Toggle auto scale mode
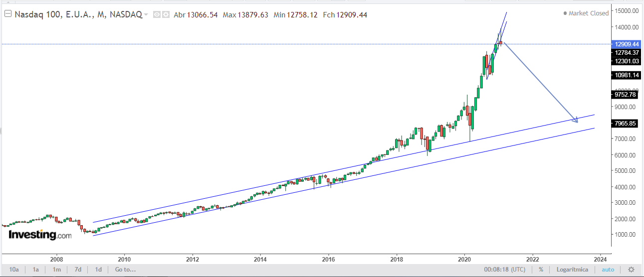Viewport: 644px width, 277px height. coord(608,270)
